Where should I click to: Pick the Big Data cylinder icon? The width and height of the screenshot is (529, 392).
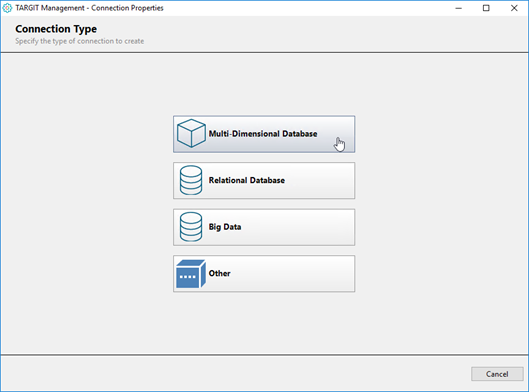pos(191,227)
